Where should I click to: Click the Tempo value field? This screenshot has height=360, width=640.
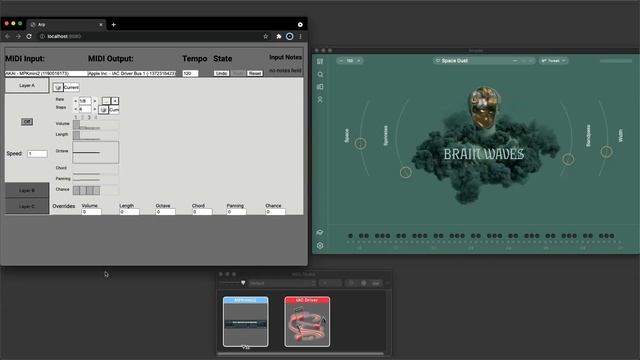tap(190, 73)
